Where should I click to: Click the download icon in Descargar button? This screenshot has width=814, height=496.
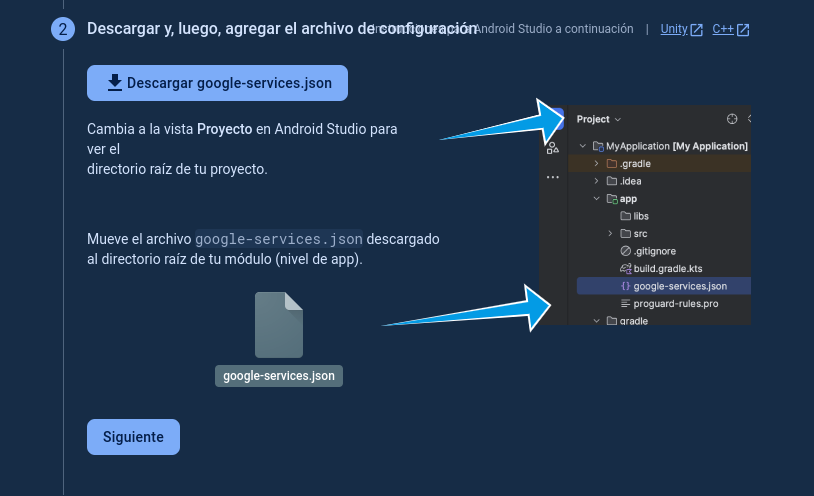pyautogui.click(x=115, y=83)
